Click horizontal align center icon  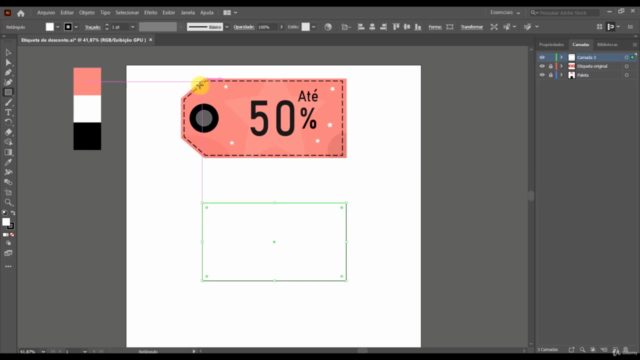372,27
